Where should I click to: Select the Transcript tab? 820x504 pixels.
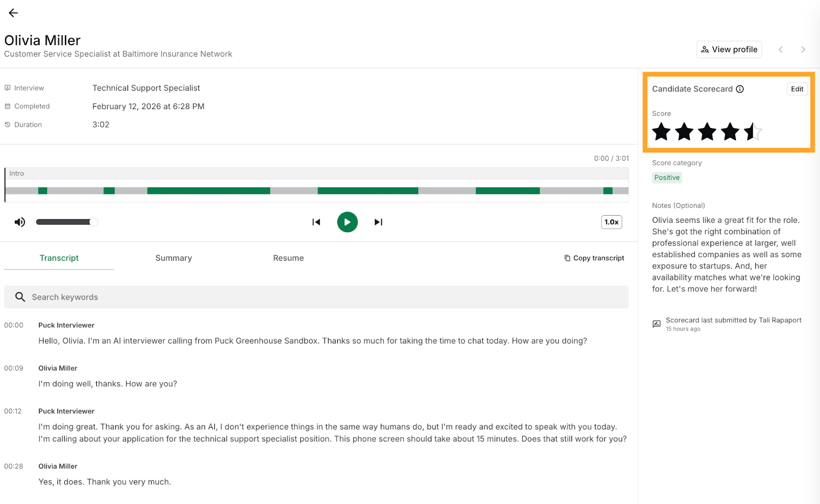pyautogui.click(x=59, y=258)
